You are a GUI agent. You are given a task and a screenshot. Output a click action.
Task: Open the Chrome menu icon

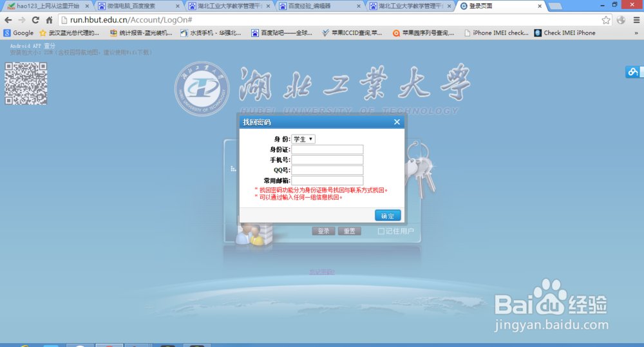point(636,20)
